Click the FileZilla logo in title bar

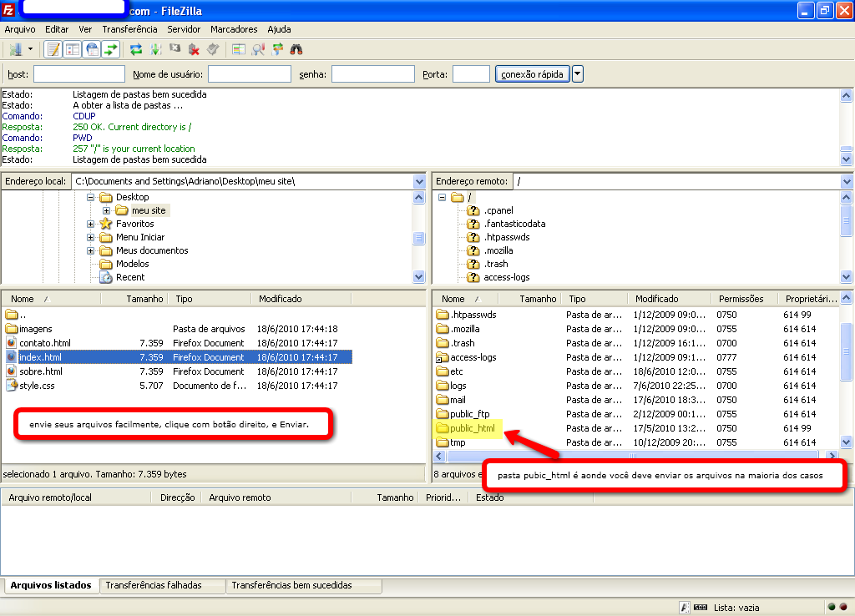8,10
